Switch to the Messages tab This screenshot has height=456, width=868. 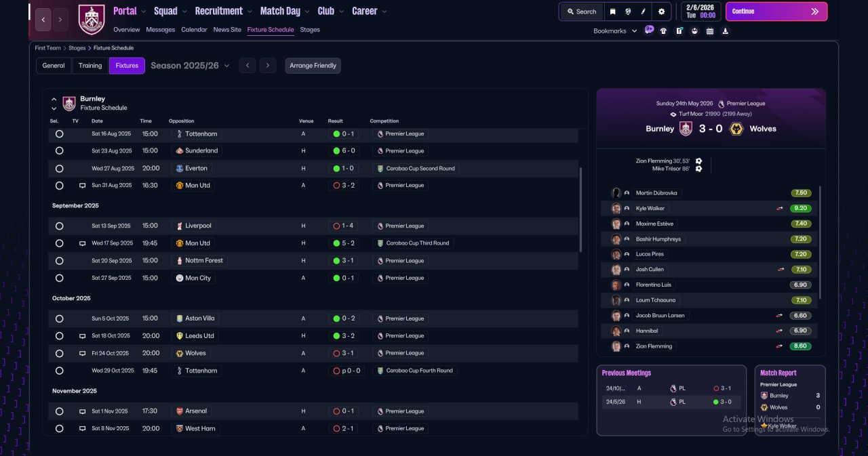[x=161, y=30]
